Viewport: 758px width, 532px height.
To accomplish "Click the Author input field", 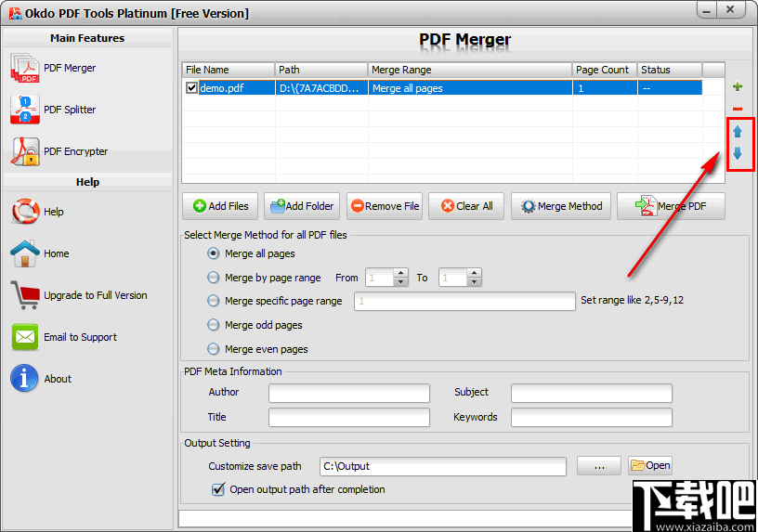I will [349, 393].
